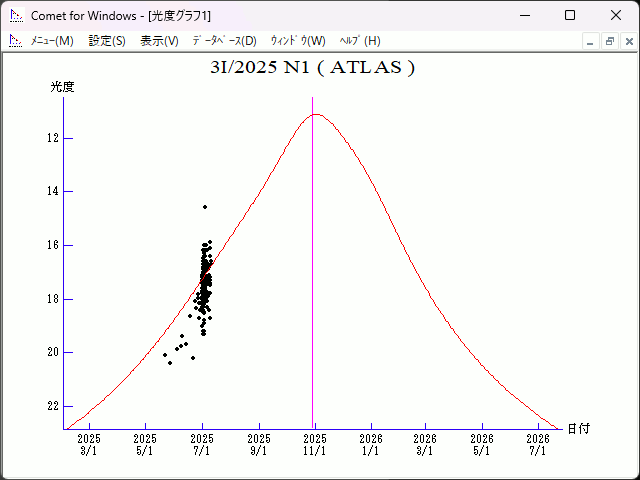640x480 pixels.
Task: Click the 日付 axis label
Action: [x=579, y=429]
